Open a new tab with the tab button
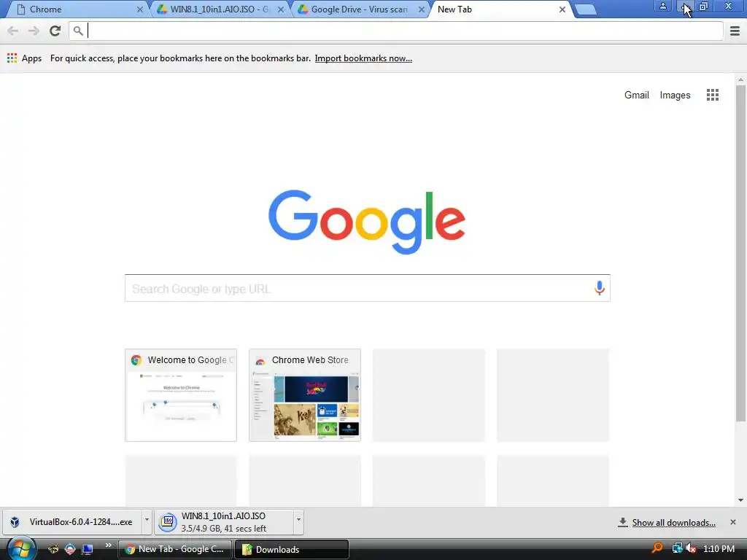 (x=585, y=9)
